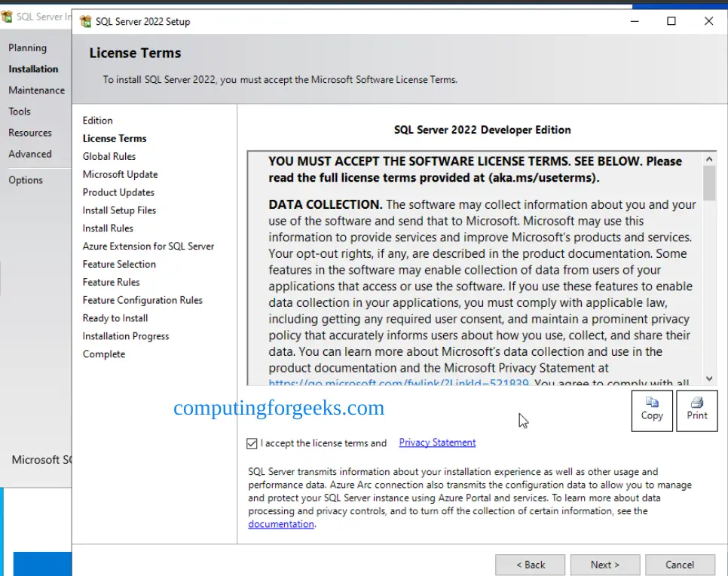The width and height of the screenshot is (728, 576).
Task: Copy the license terms text
Action: (652, 411)
